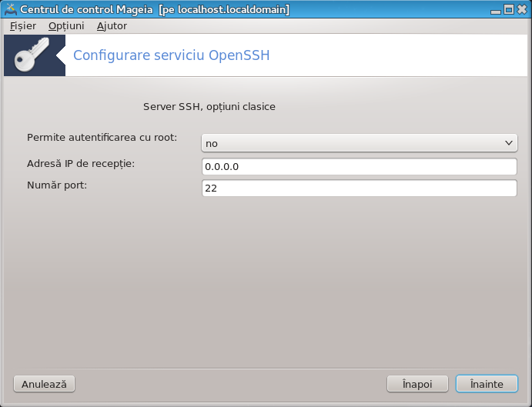Click the Adresă IP de recepție field
Image resolution: width=532 pixels, height=407 pixels.
(360, 166)
